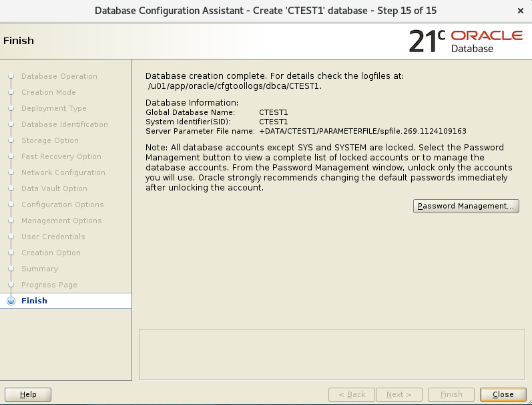Select the Storage Option step
This screenshot has width=532, height=405.
[x=50, y=140]
